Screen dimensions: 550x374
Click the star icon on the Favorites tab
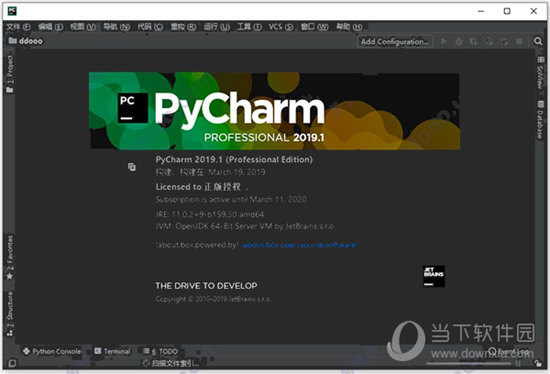tap(10, 276)
